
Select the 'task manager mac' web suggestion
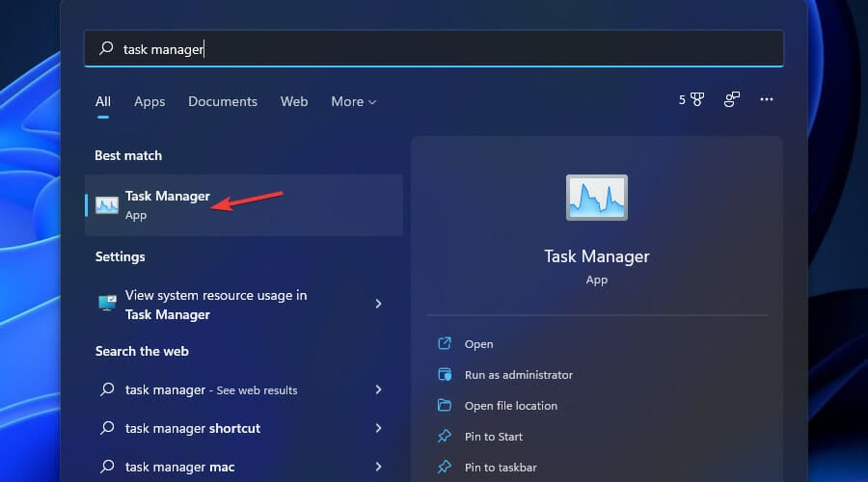[244, 467]
